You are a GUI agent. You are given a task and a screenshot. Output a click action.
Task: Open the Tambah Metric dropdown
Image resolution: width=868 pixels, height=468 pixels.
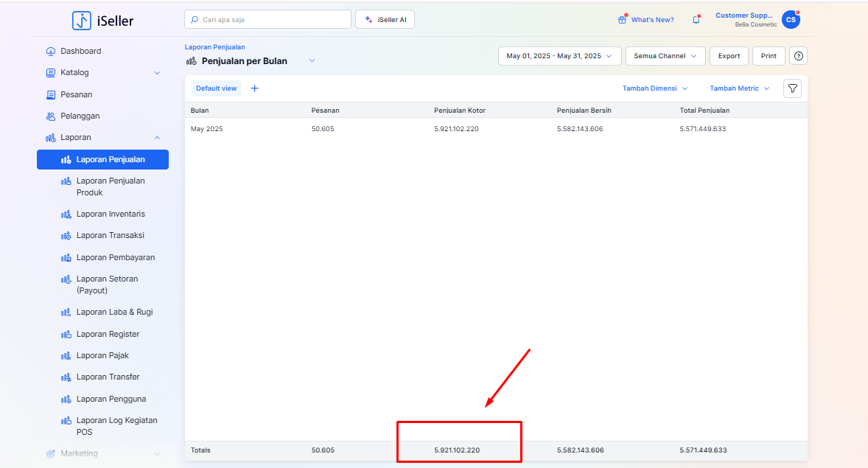pyautogui.click(x=739, y=88)
